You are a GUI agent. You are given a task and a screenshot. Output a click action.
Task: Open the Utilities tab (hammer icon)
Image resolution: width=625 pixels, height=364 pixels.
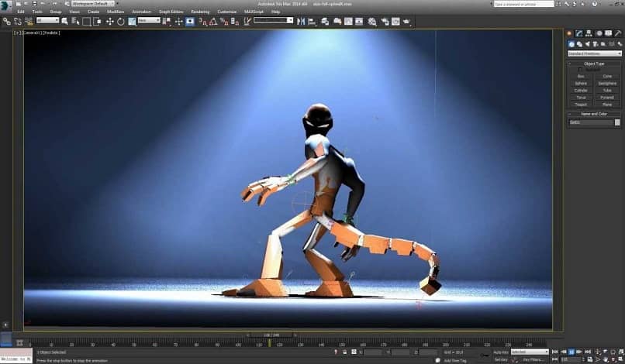[617, 33]
